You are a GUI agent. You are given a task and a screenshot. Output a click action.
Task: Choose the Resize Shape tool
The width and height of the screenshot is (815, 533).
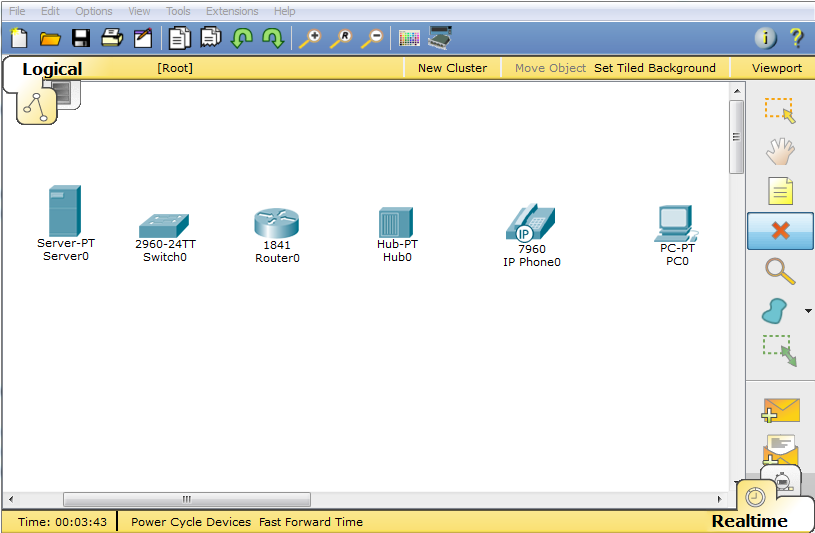[780, 351]
